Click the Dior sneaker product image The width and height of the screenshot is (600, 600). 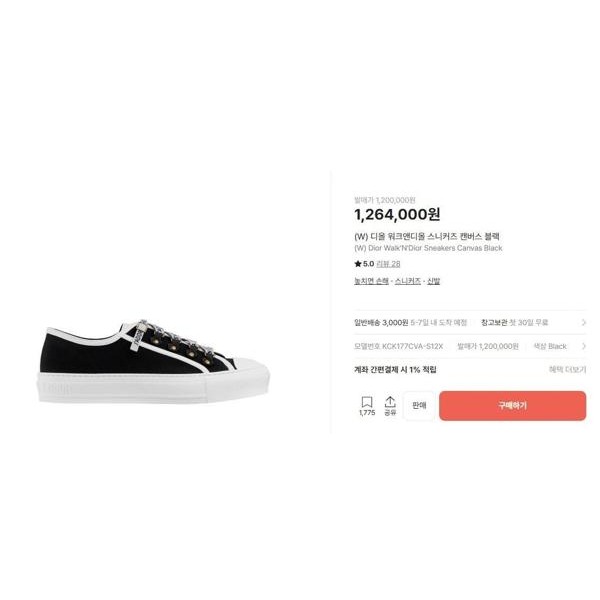pyautogui.click(x=154, y=361)
